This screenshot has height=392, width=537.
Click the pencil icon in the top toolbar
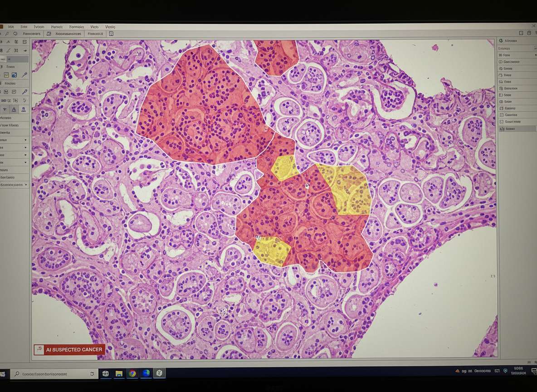click(x=7, y=34)
